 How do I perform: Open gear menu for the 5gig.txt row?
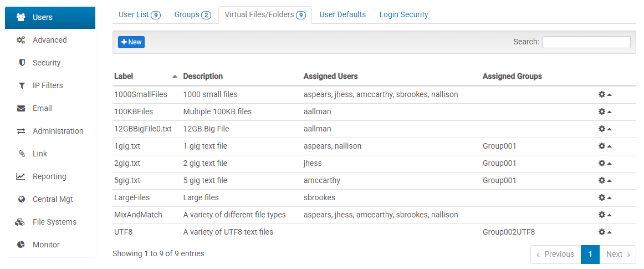(x=605, y=181)
